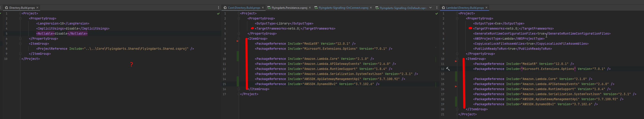This screenshot has height=119, width=644.
Task: Click the hammer quick-action icon on line 12
Action: 448,69
